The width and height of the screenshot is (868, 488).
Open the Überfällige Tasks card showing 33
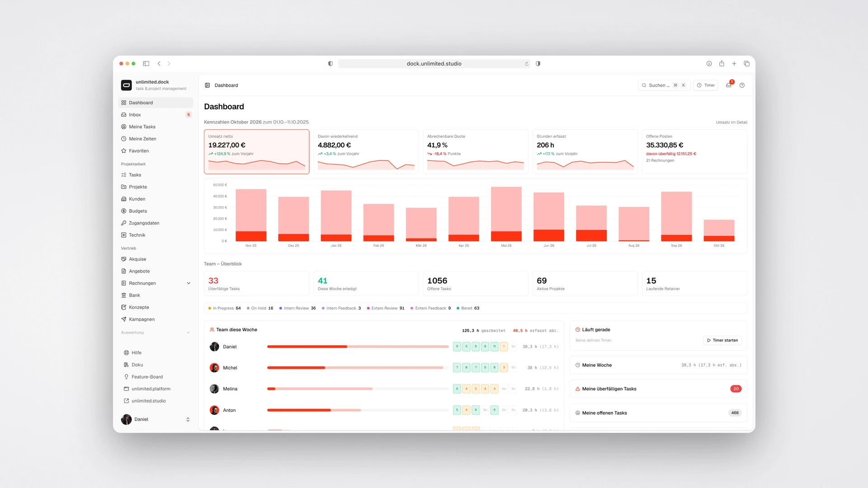point(257,284)
